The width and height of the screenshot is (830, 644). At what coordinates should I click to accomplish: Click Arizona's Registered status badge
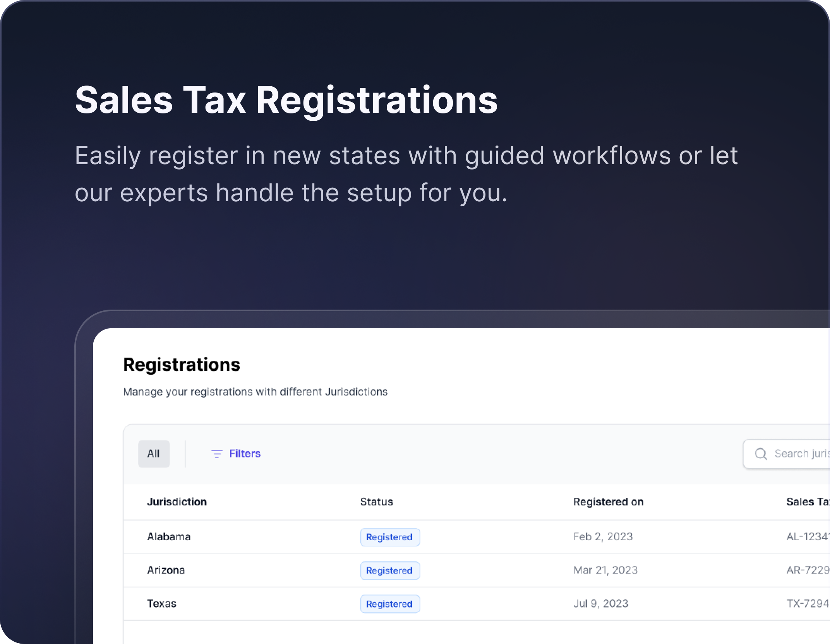coord(389,570)
